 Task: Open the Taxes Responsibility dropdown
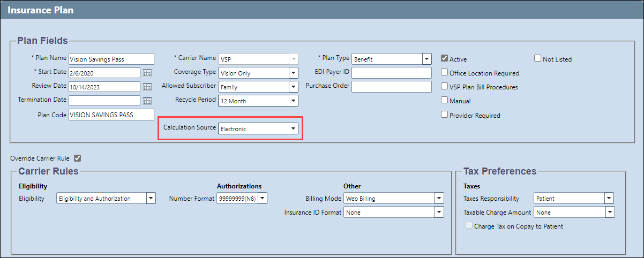(x=574, y=199)
